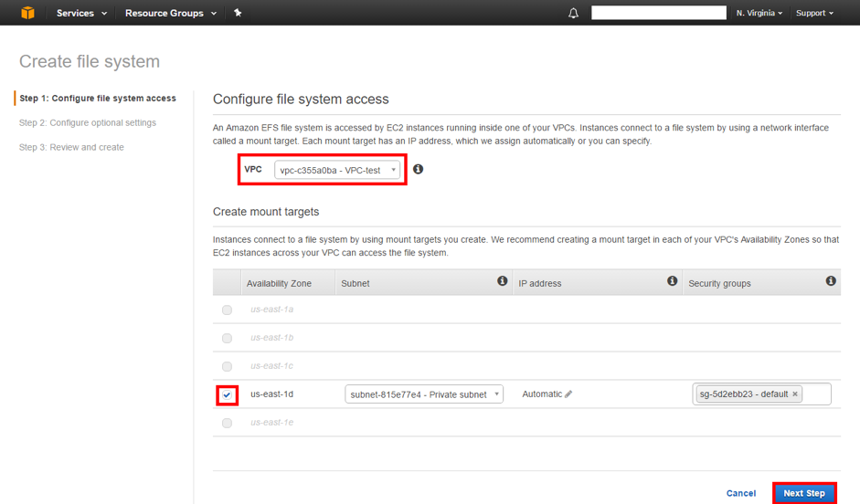
Task: Click the Cancel link
Action: pyautogui.click(x=741, y=494)
